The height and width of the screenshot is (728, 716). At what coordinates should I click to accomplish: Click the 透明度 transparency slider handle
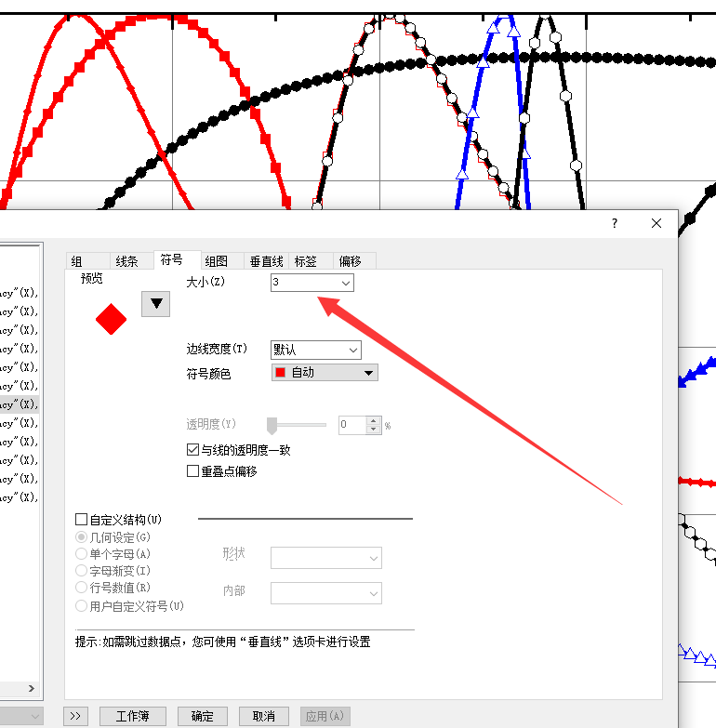[272, 425]
